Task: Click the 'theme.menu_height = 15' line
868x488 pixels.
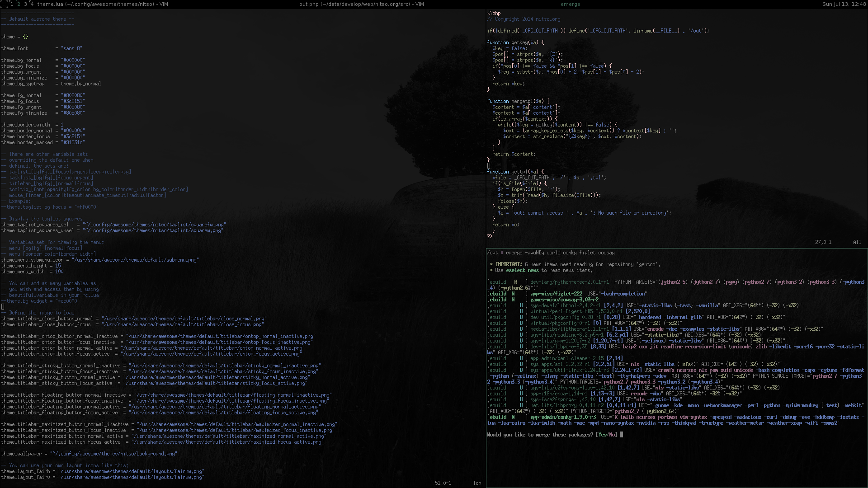Action: tap(31, 266)
